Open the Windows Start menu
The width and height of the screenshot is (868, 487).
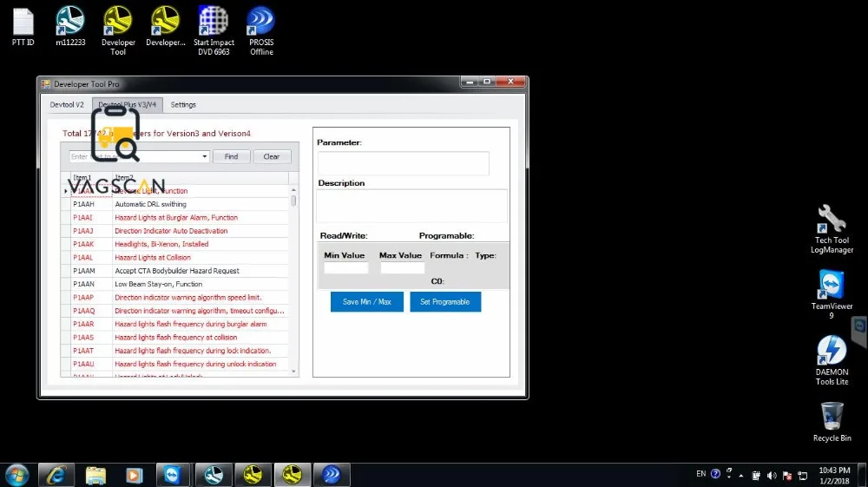[x=17, y=475]
